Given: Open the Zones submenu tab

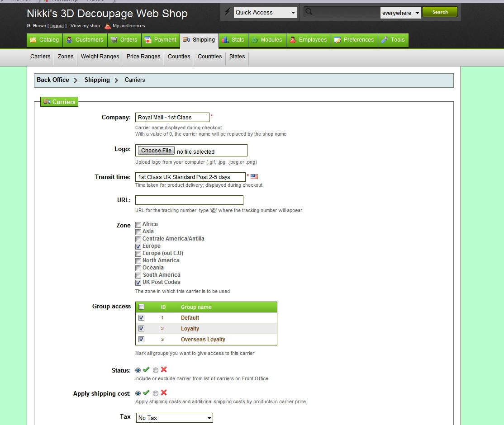Looking at the screenshot, I should pos(66,57).
